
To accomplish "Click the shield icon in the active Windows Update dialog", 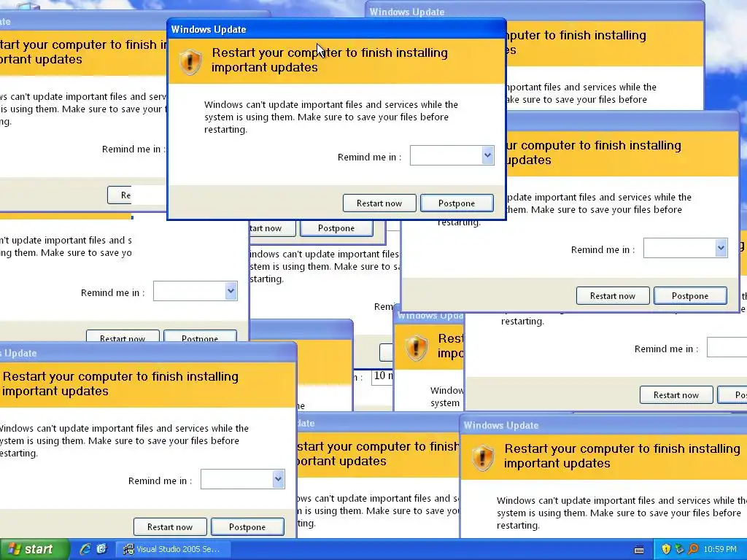I will click(x=190, y=62).
